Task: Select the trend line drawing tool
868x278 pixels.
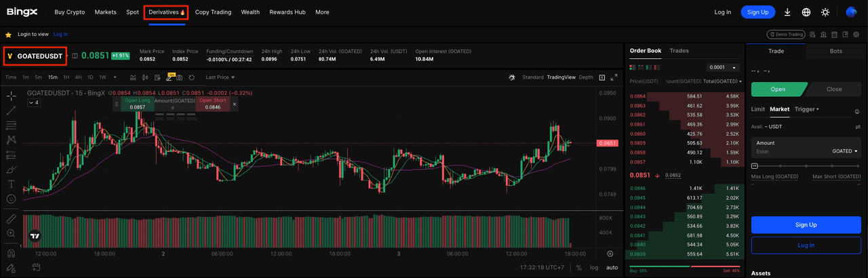Action: (x=11, y=110)
